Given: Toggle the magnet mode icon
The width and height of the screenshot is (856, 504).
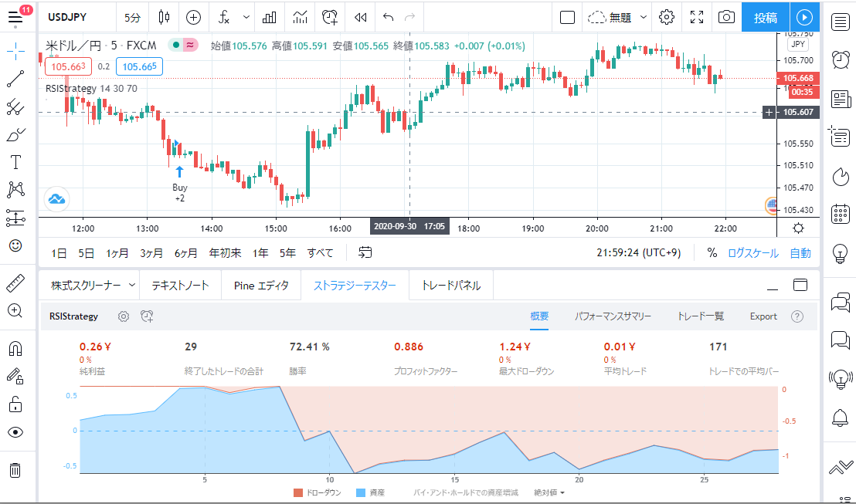Looking at the screenshot, I should tap(15, 348).
